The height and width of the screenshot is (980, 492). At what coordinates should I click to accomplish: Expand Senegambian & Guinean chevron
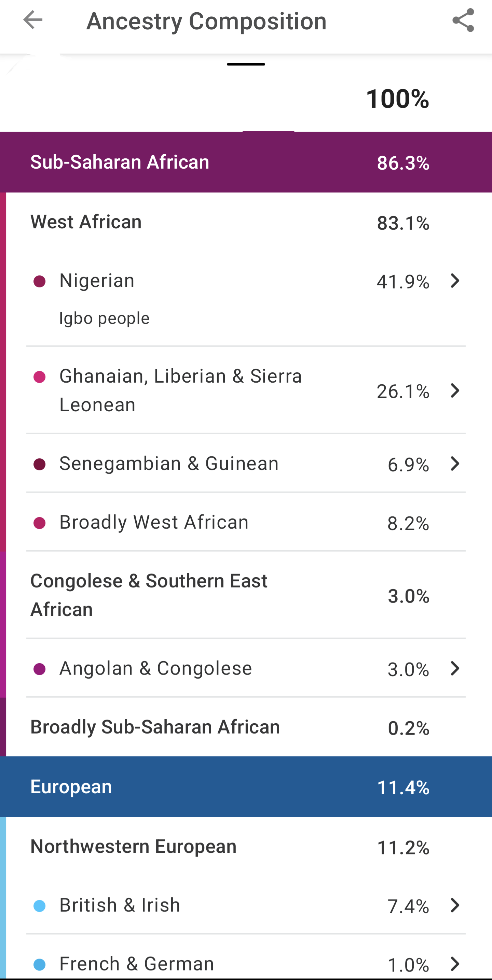click(455, 464)
